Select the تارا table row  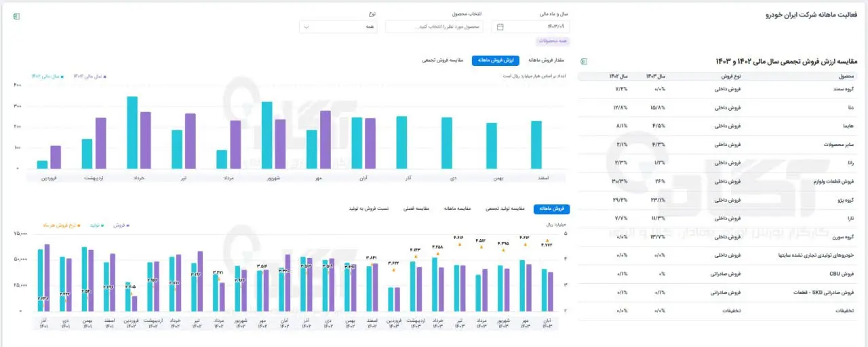pos(719,219)
